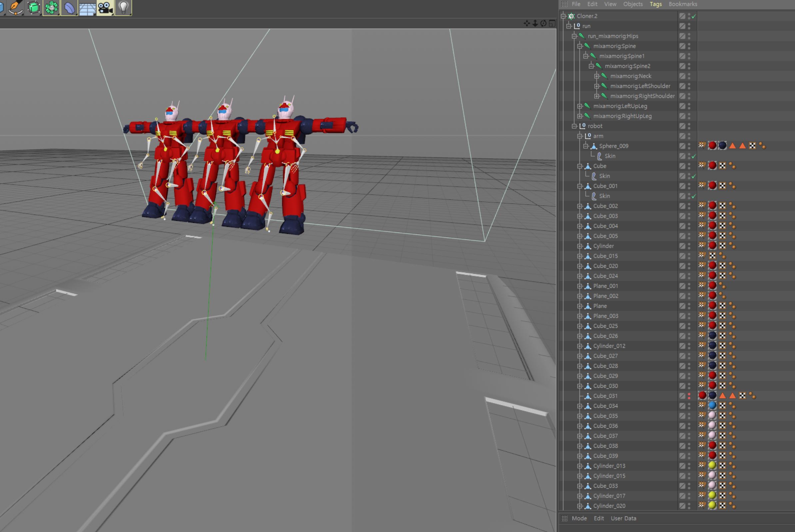Select the weight tag on Sphere_009

pyautogui.click(x=702, y=146)
